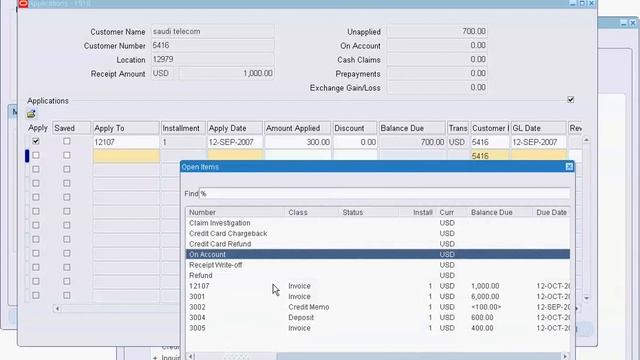Viewport: 640px width, 360px height.
Task: Click Apply To field showing 12107
Action: tap(126, 142)
